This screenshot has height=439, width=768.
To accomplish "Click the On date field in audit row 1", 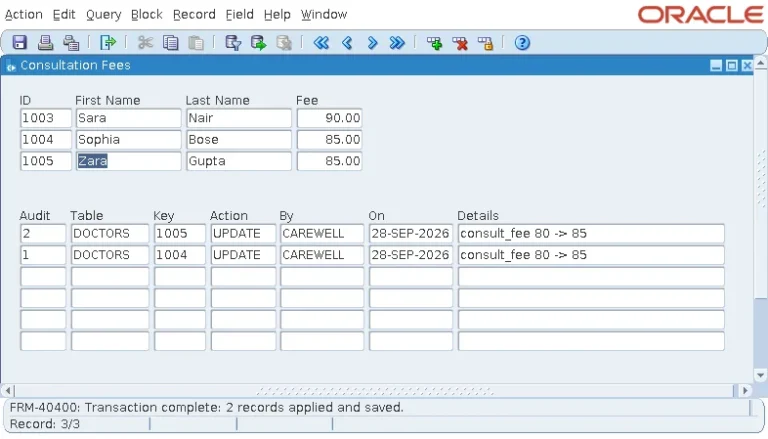I will coord(411,255).
